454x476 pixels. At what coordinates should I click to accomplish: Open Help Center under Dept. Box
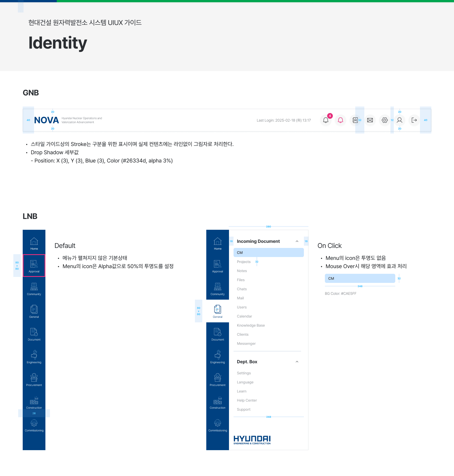247,400
